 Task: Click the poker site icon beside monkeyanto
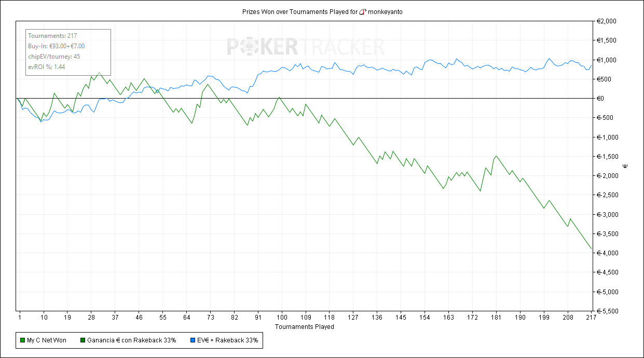point(363,12)
